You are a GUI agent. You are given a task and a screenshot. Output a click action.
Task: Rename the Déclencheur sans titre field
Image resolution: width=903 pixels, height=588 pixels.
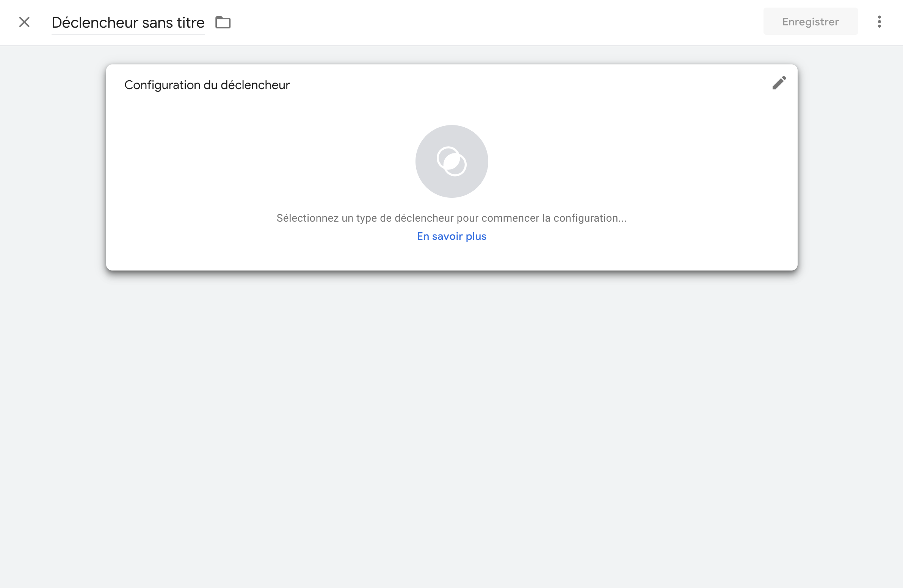coord(128,23)
